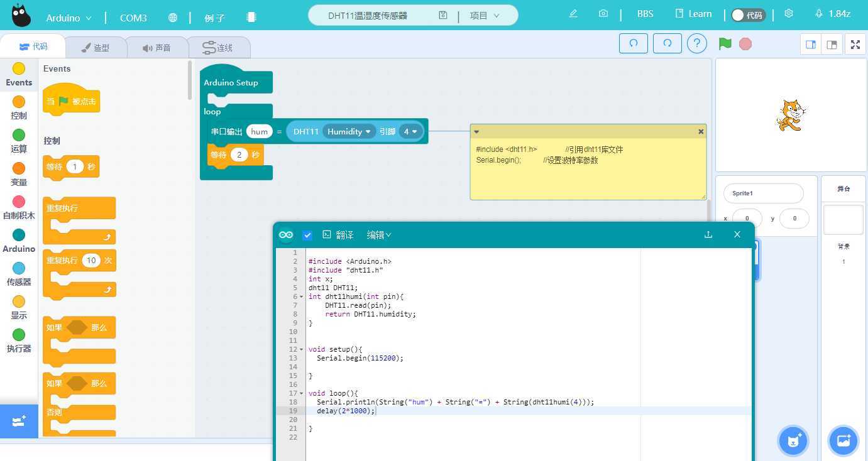Select the 执行器 actuators category
Screen dimensions: 868x461
(19, 340)
